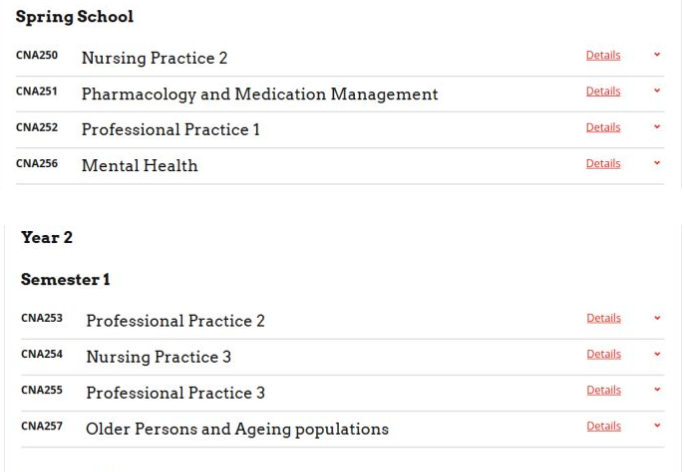Expand the CNA255 Professional Practice 3 chevron
Image resolution: width=684 pixels, height=472 pixels.
coord(657,391)
